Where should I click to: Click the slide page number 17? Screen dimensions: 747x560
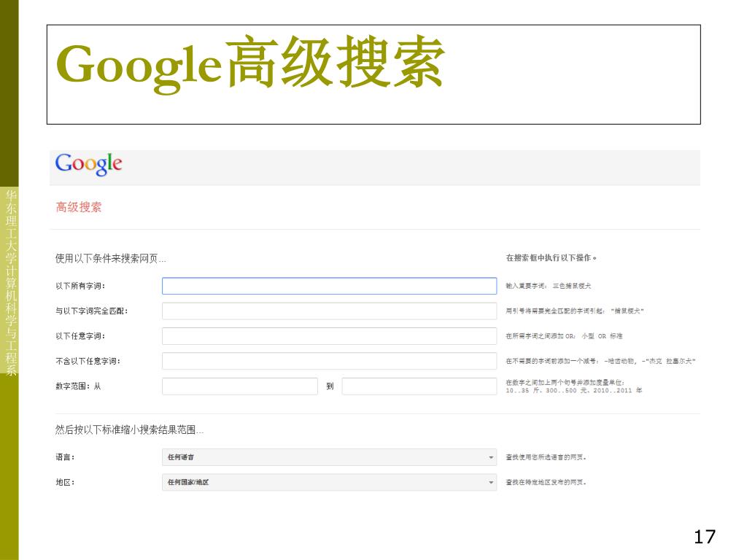click(705, 537)
